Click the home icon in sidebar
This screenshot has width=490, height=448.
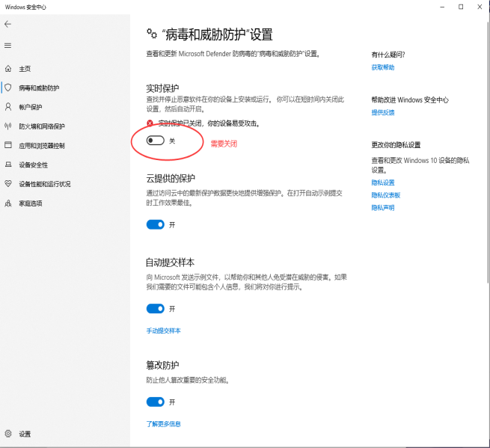coord(8,69)
